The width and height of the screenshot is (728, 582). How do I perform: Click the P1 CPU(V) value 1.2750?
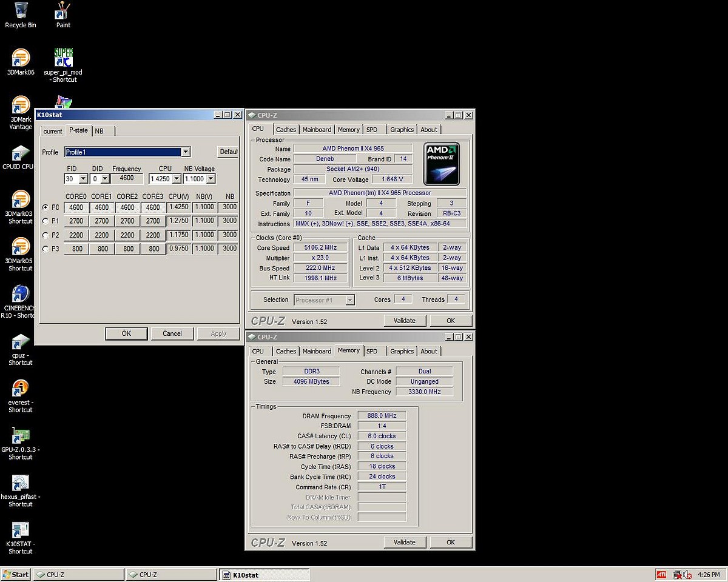click(x=178, y=221)
